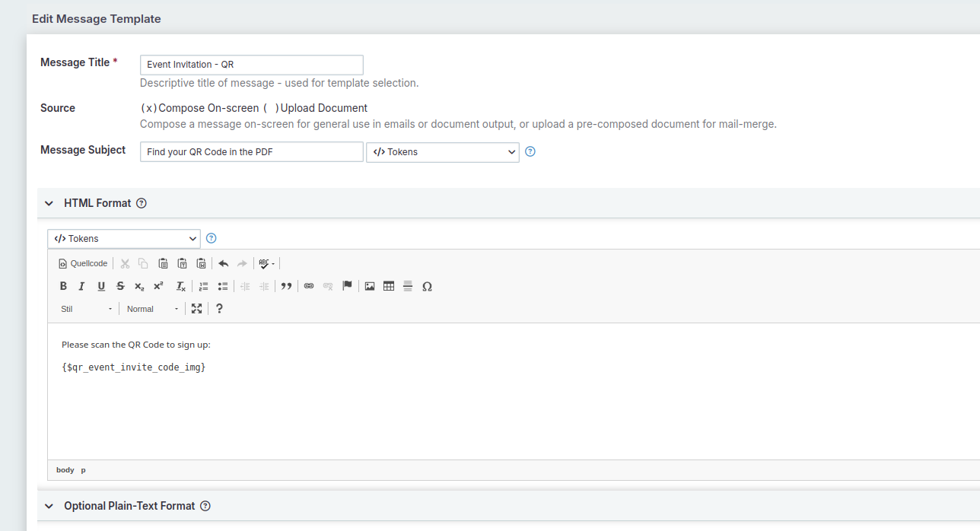This screenshot has width=980, height=531.
Task: Toggle Quellcode source view
Action: coord(83,263)
